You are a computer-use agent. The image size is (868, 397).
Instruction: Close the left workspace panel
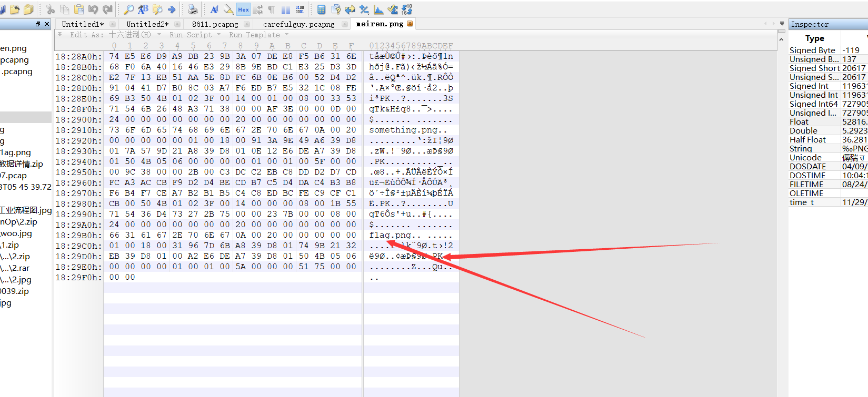click(x=46, y=24)
